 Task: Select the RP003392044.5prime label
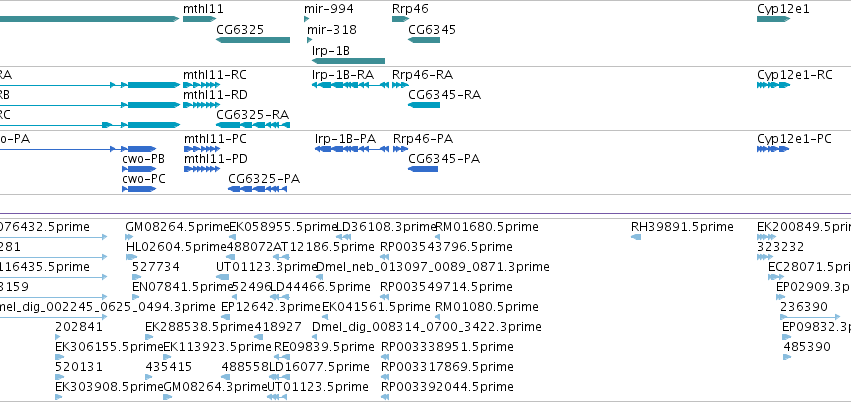tap(447, 387)
